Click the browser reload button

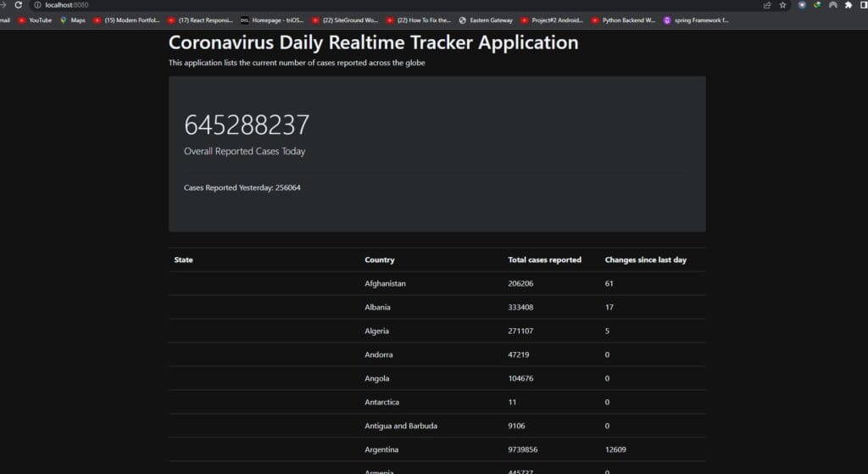(x=18, y=5)
